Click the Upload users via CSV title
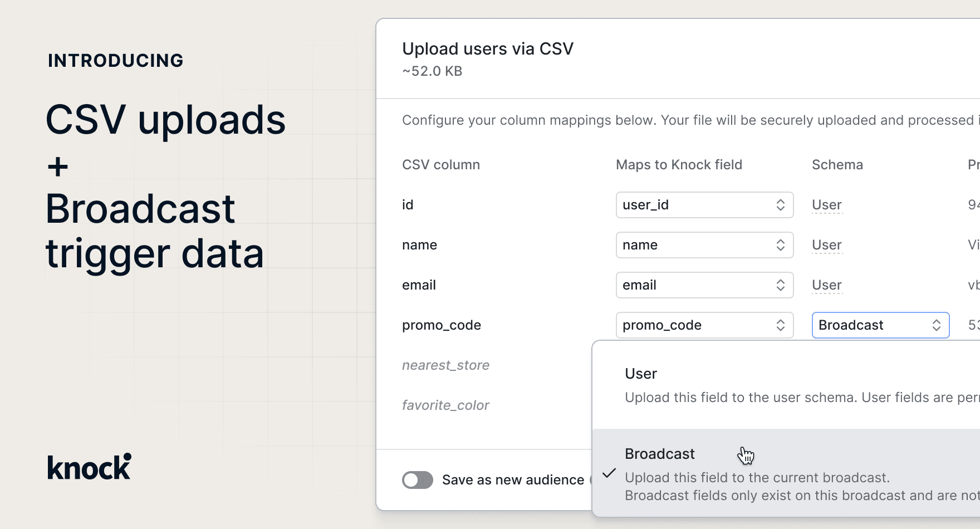The height and width of the screenshot is (529, 980). (x=488, y=49)
